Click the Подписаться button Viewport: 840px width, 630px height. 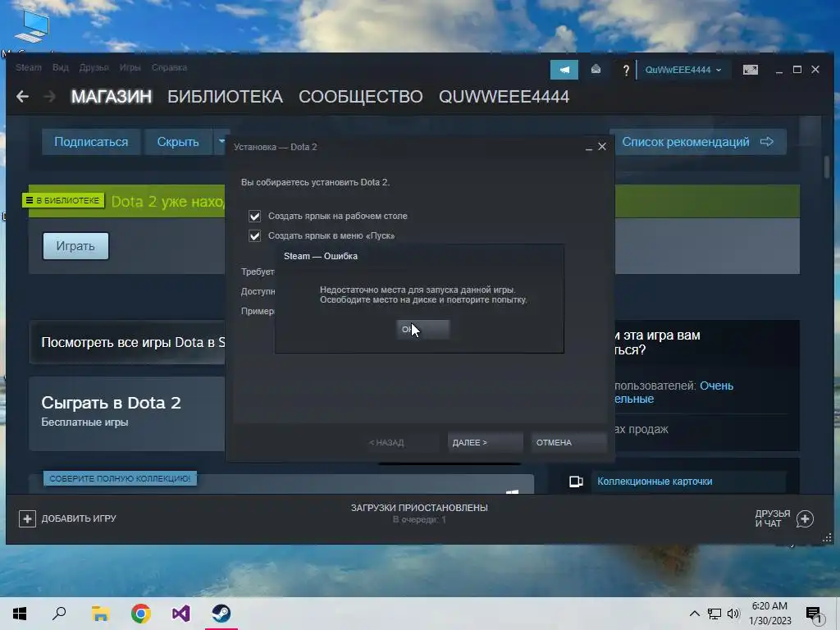tap(91, 142)
